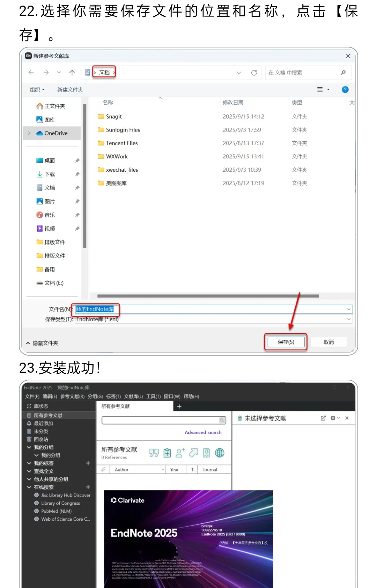Sort files by 修改日期 column

pyautogui.click(x=233, y=103)
